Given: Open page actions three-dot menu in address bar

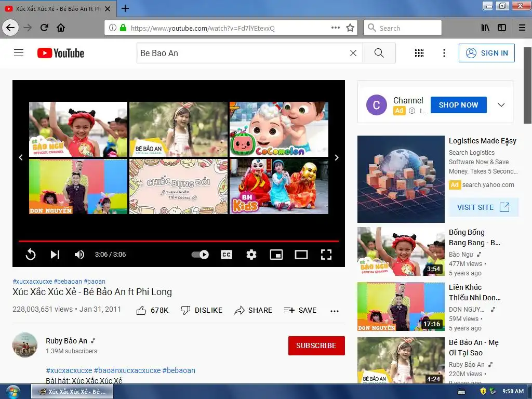Looking at the screenshot, I should [336, 28].
